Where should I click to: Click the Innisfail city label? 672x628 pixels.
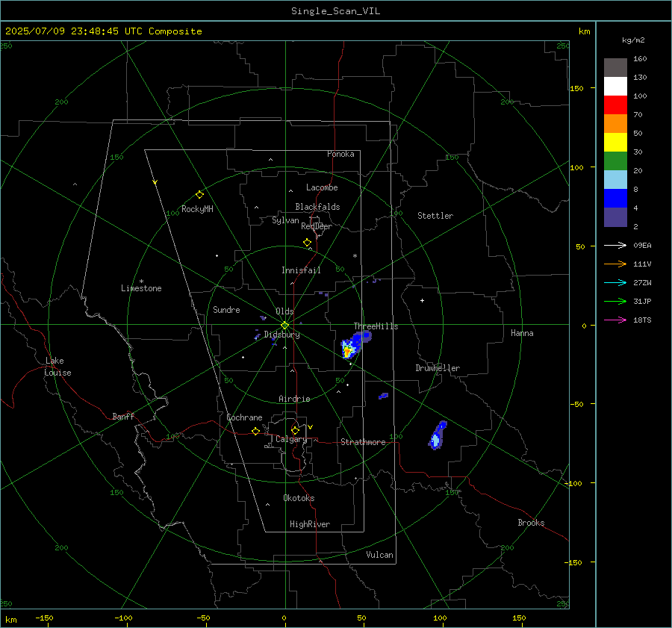(301, 270)
